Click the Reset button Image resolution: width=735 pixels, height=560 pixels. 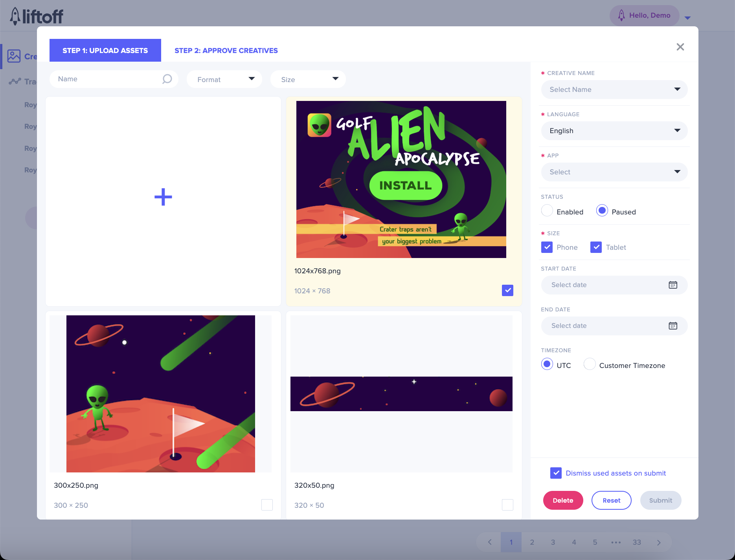(611, 500)
